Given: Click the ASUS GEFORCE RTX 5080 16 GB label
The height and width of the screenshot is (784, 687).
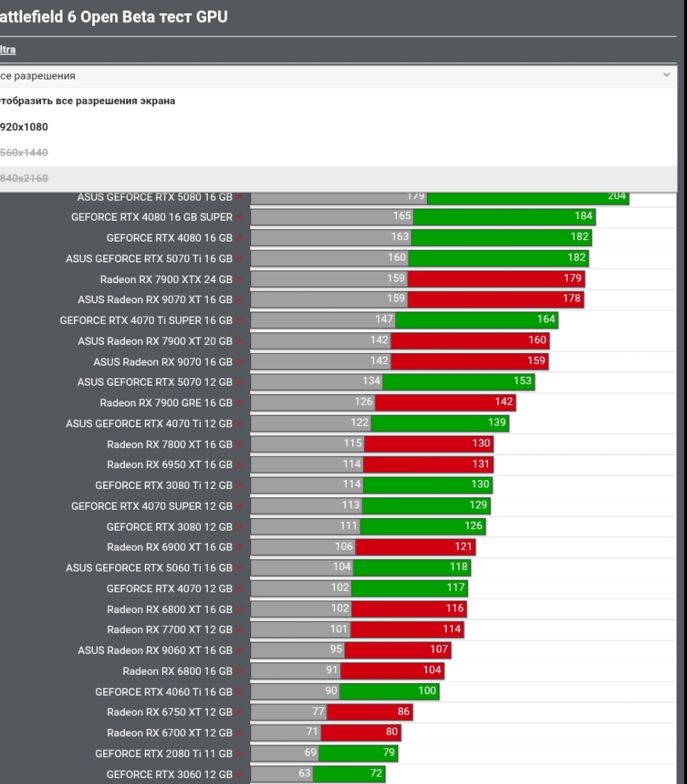Looking at the screenshot, I should (x=155, y=197).
